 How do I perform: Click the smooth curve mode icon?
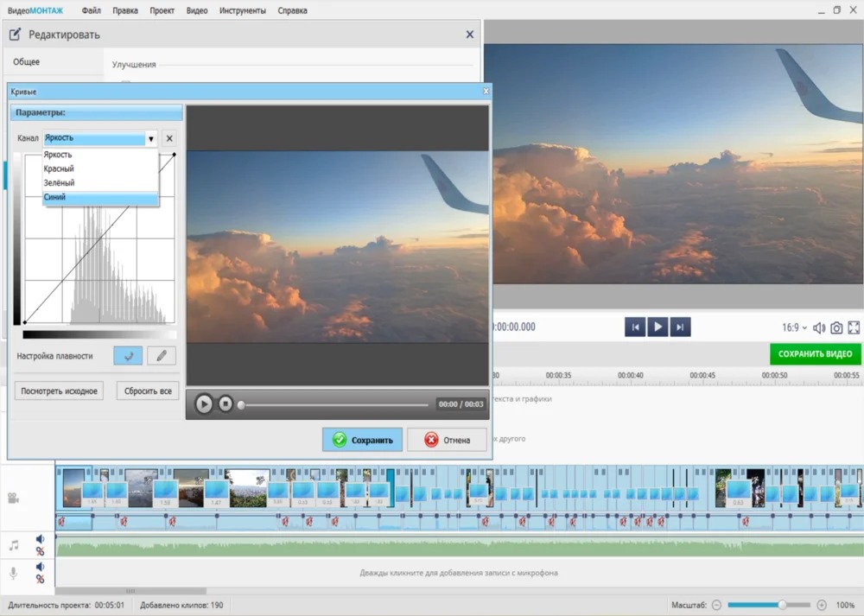click(x=128, y=356)
